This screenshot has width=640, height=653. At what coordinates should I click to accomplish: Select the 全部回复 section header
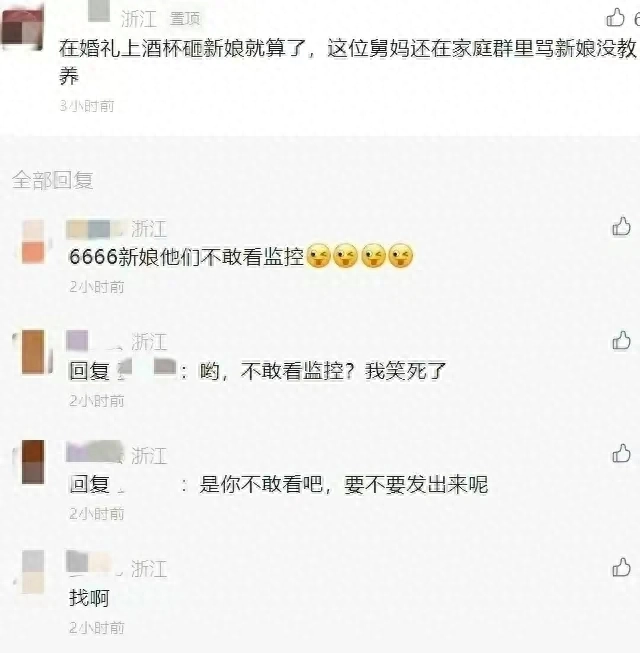(52, 180)
